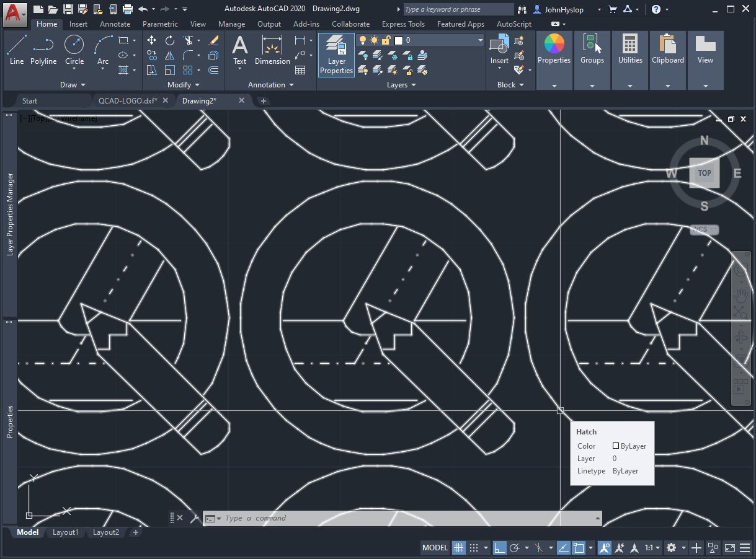Insert a table from Annotation panel
This screenshot has height=559, width=756.
pyautogui.click(x=300, y=70)
